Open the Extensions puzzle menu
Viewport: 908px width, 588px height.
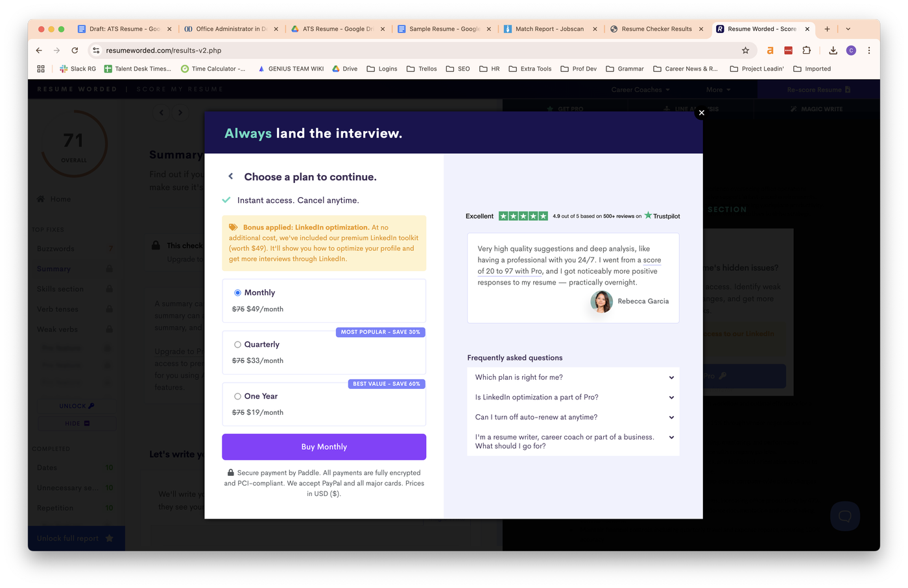click(807, 51)
